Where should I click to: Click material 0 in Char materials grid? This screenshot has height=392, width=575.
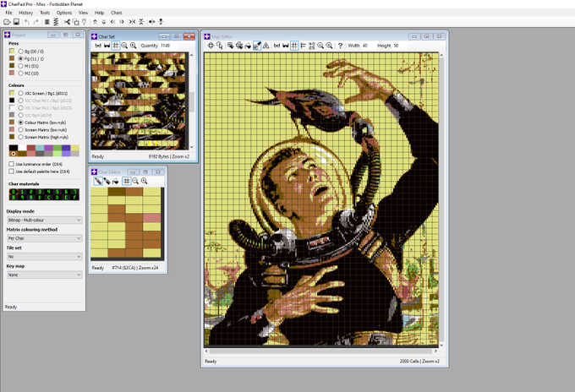click(x=14, y=192)
